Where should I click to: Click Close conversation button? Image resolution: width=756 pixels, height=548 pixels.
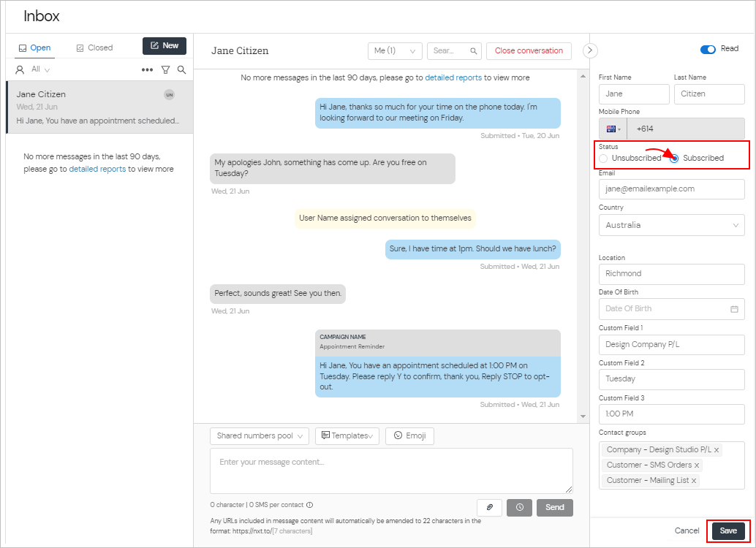pos(529,51)
